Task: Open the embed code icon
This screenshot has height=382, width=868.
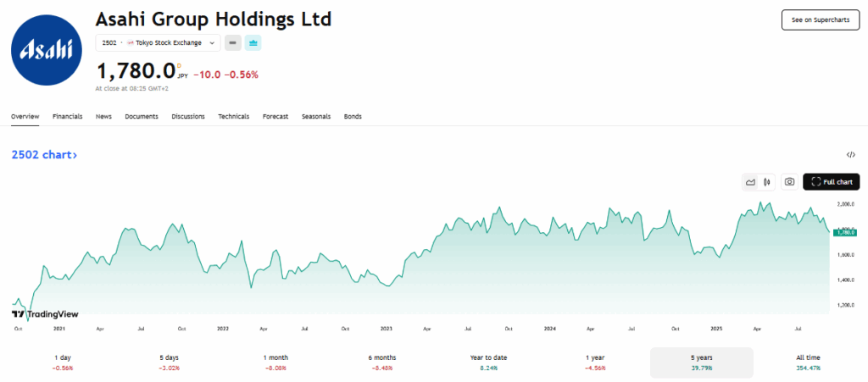Action: (851, 155)
